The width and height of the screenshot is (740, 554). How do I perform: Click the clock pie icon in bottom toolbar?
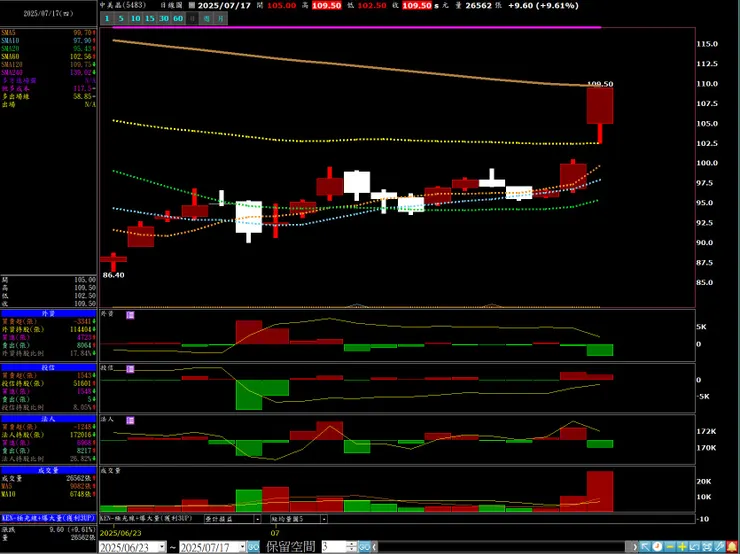point(657,547)
